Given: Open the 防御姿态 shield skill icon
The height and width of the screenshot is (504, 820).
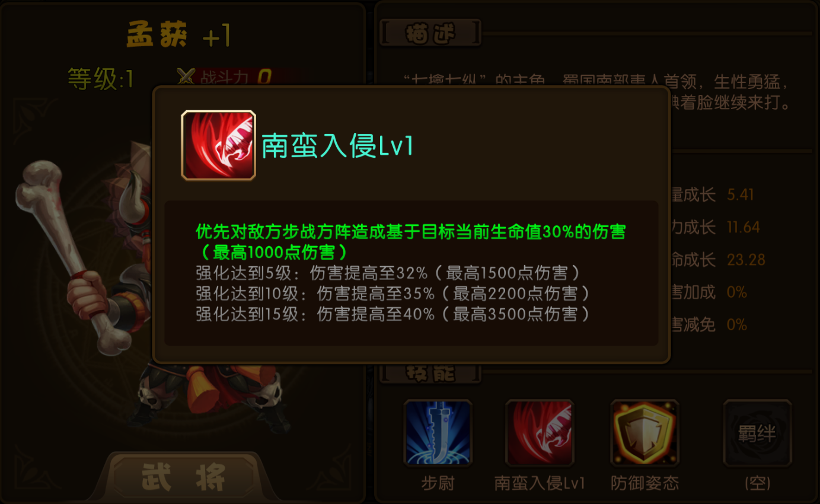Looking at the screenshot, I should 644,433.
